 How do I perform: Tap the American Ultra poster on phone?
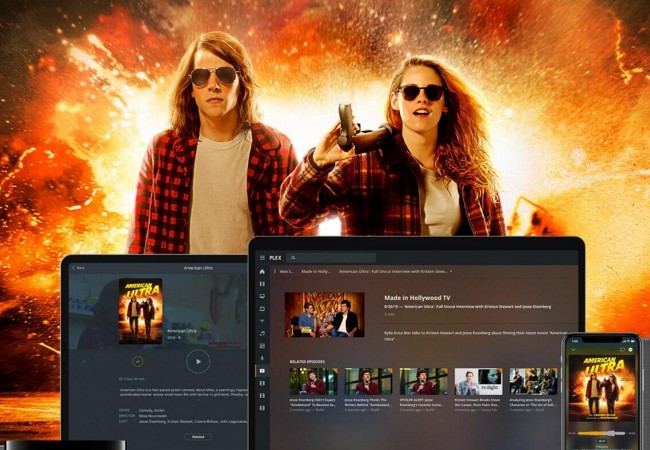602,388
